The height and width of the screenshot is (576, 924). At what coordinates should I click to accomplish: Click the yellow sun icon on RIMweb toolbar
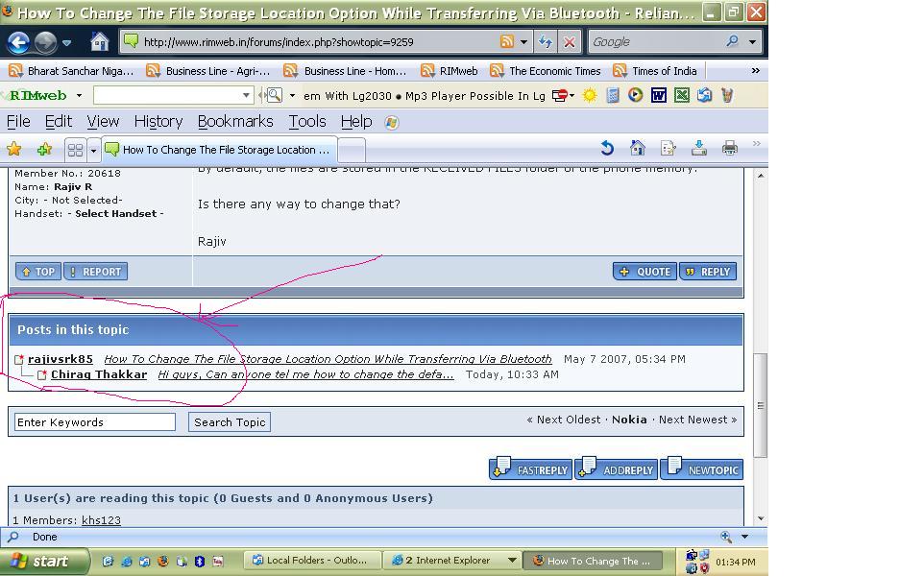(590, 95)
